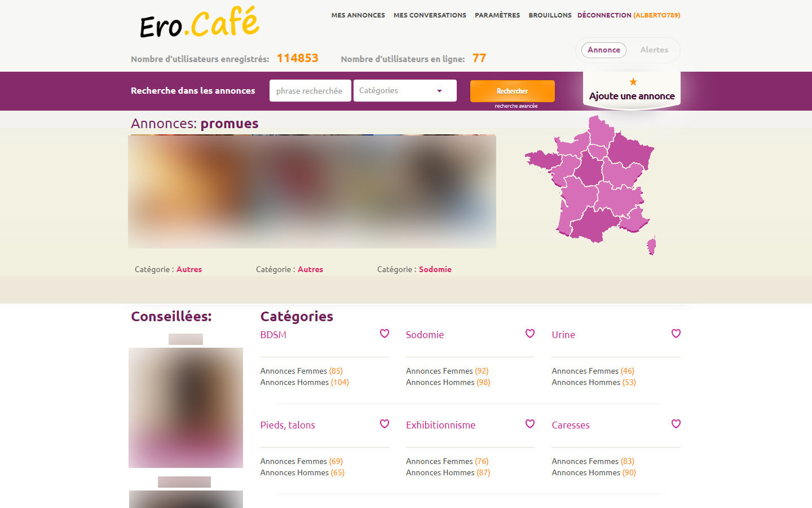This screenshot has height=508, width=812.
Task: Favorite the Exhibitionnisme category heart icon
Action: tap(529, 424)
